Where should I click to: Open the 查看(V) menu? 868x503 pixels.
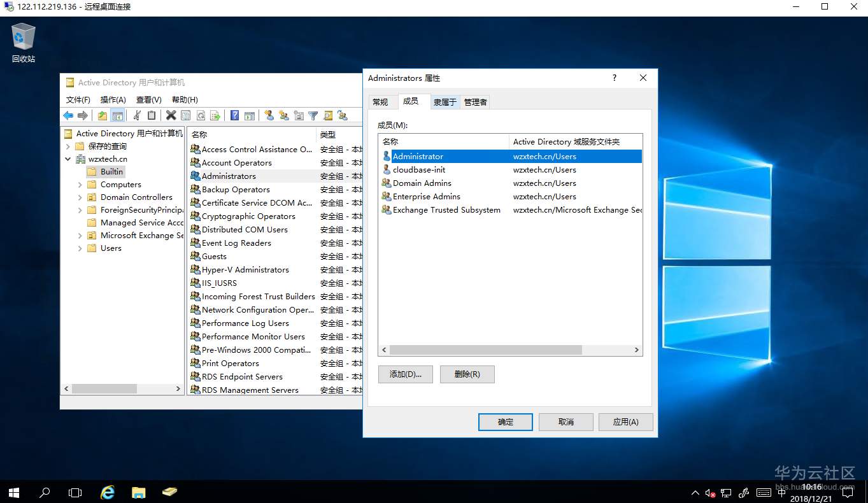coord(149,99)
